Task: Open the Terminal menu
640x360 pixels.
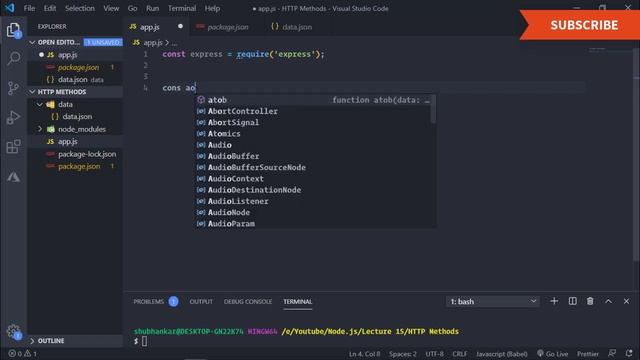Action: (182, 8)
